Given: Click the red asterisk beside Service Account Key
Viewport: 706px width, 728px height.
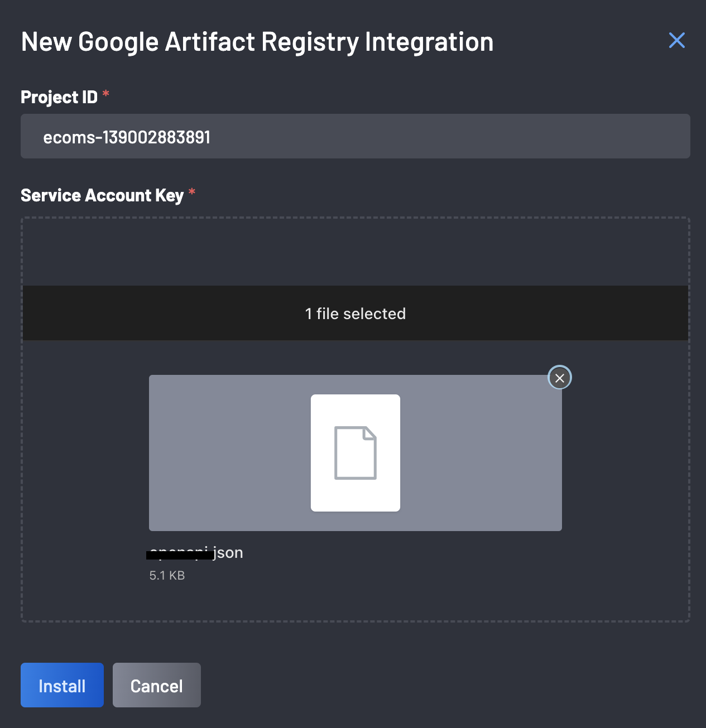Looking at the screenshot, I should tap(191, 192).
